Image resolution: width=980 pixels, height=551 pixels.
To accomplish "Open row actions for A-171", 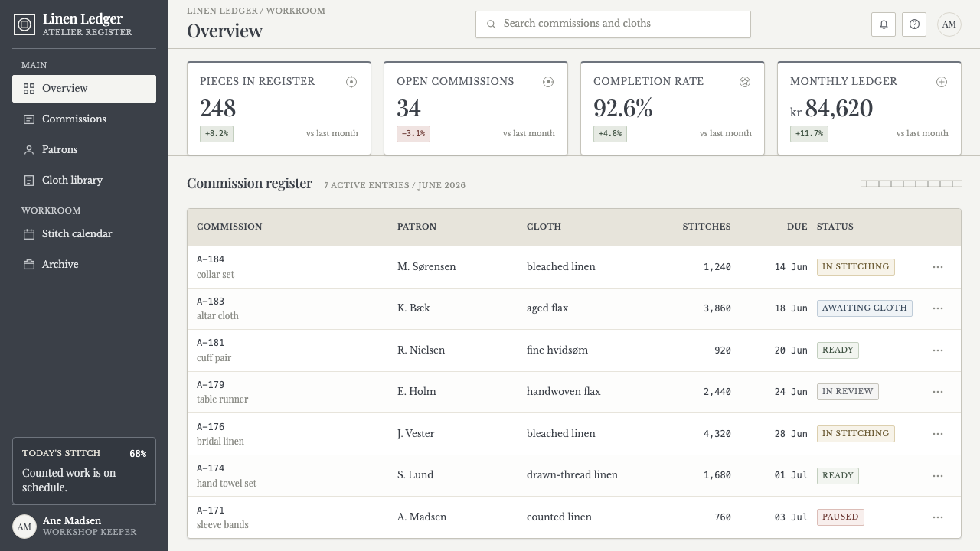I will pos(938,517).
